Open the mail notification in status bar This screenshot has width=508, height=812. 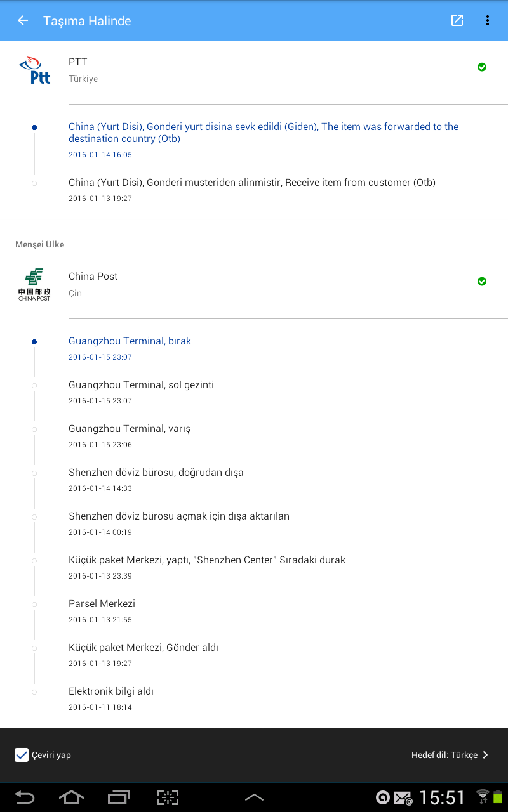(x=403, y=797)
